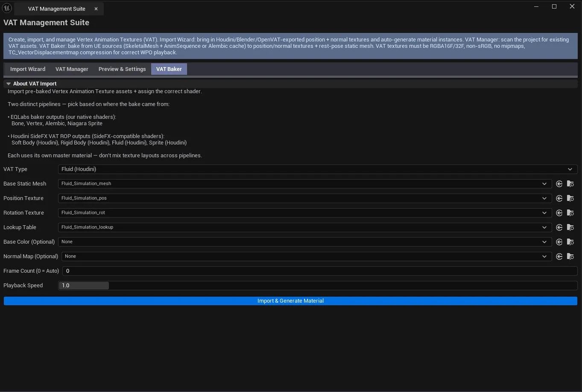Browse to Position Texture asset
This screenshot has width=582, height=392.
point(570,198)
